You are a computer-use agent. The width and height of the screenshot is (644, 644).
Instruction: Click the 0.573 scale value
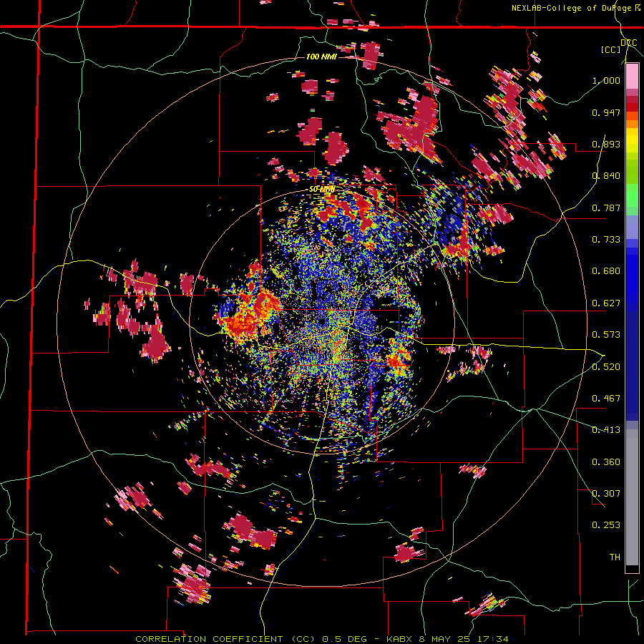(x=606, y=335)
